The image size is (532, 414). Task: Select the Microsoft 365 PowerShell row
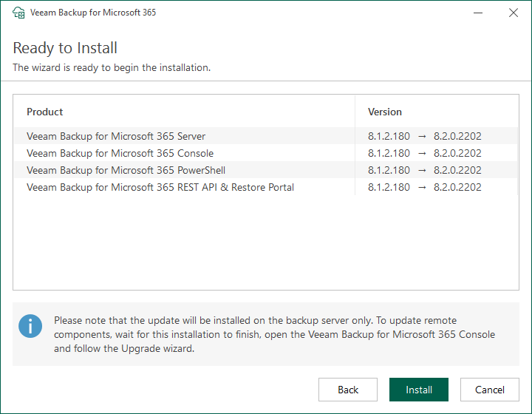[126, 170]
